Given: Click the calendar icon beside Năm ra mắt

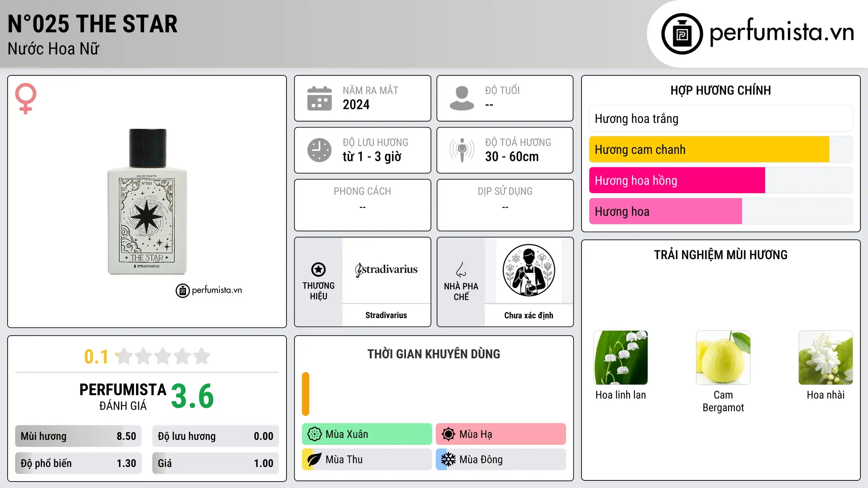Looking at the screenshot, I should pyautogui.click(x=320, y=98).
